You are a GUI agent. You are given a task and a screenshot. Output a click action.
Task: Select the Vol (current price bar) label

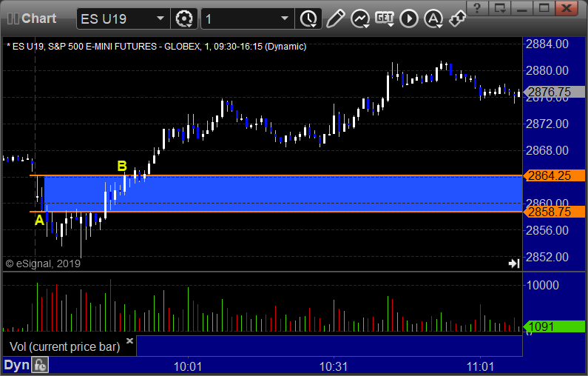tap(64, 346)
